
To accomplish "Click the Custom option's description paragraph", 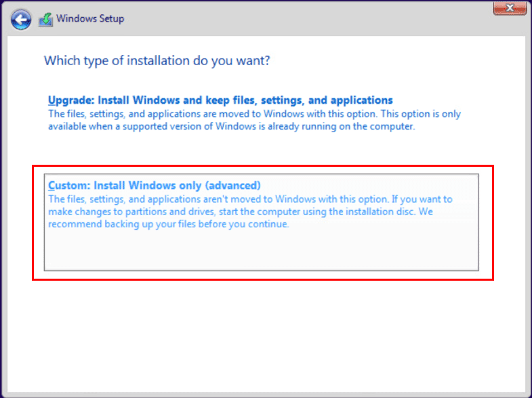I will (251, 212).
